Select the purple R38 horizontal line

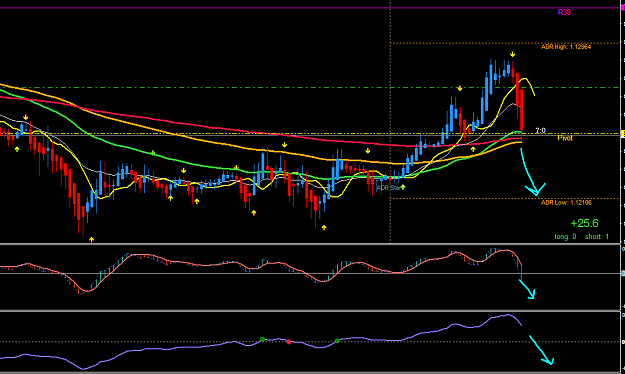pyautogui.click(x=309, y=8)
